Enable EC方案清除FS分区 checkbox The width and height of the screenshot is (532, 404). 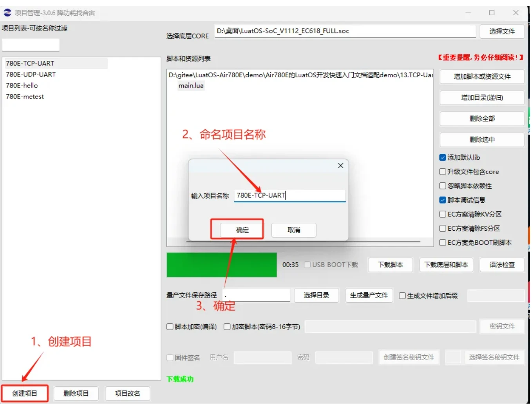(443, 228)
